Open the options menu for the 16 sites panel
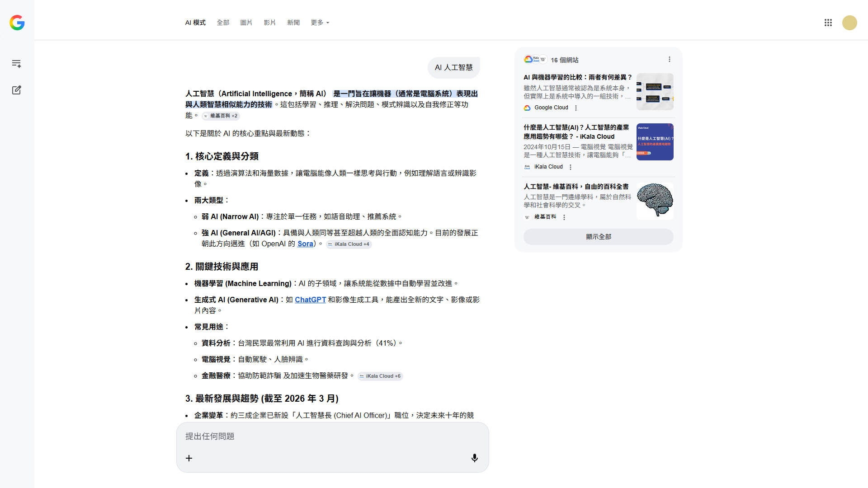Image resolution: width=868 pixels, height=488 pixels. (669, 60)
